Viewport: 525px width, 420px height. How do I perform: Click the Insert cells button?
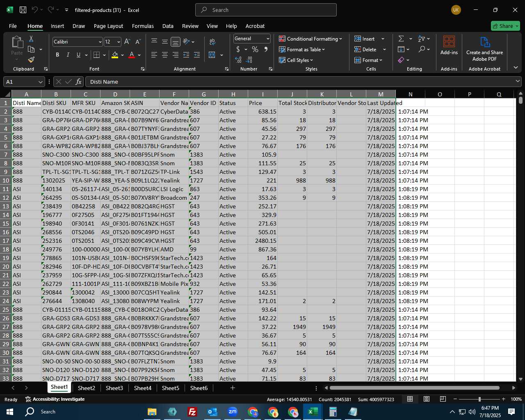pyautogui.click(x=365, y=39)
